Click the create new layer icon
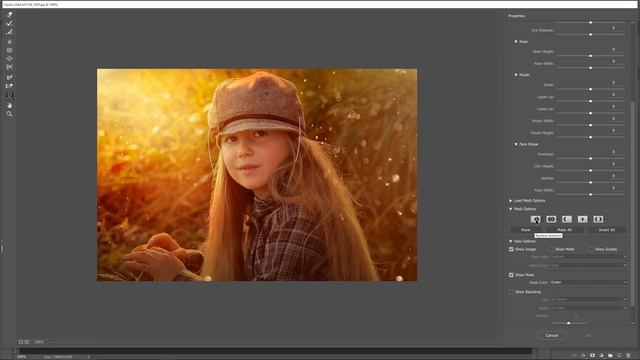Image resolution: width=640 pixels, height=360 pixels. click(619, 356)
